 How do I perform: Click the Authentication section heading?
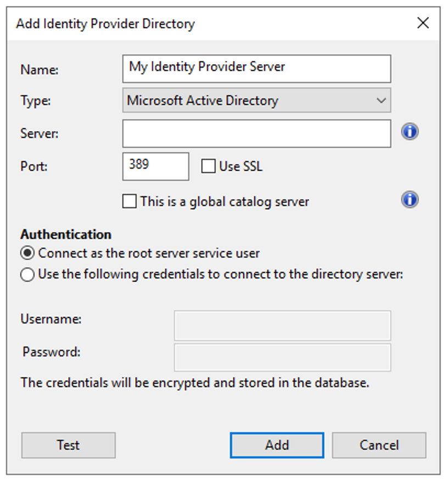(x=66, y=234)
